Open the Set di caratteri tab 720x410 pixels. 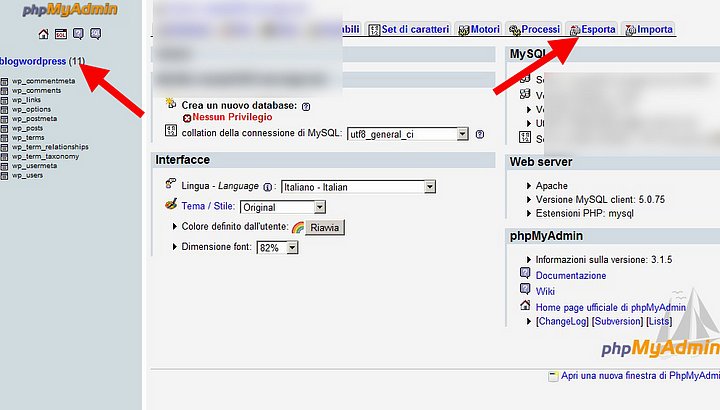click(409, 29)
